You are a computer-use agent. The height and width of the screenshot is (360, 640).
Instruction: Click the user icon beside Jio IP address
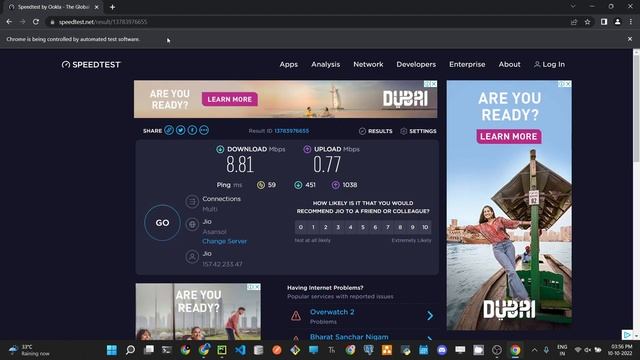[x=192, y=257]
